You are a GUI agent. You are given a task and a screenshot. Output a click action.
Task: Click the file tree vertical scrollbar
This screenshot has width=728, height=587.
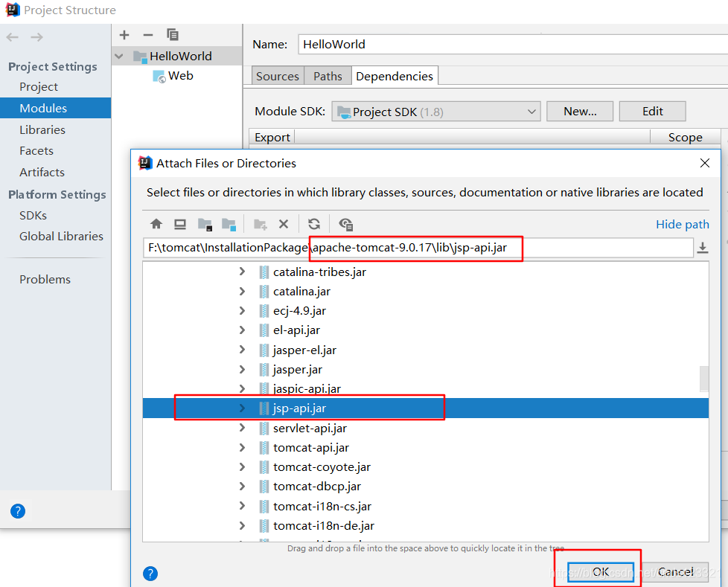pyautogui.click(x=704, y=378)
